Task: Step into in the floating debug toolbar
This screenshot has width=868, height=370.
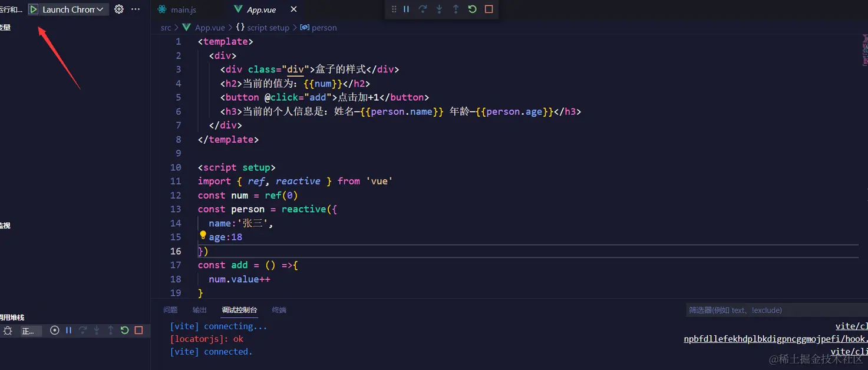Action: [439, 9]
